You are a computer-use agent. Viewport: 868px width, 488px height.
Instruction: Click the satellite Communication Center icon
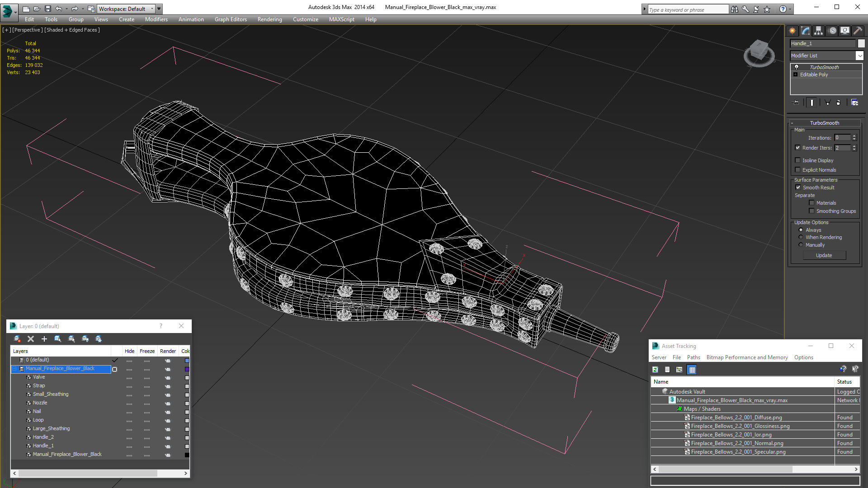(756, 9)
